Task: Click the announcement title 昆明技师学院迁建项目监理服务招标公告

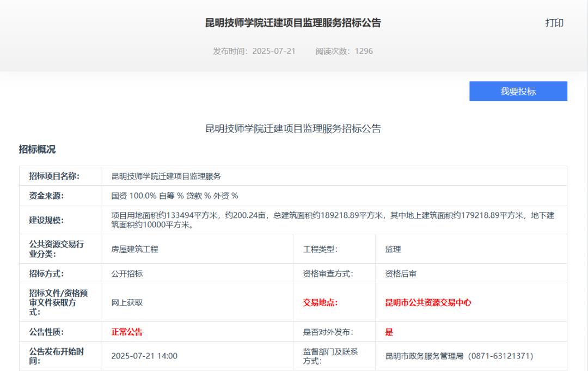Action: [x=294, y=22]
